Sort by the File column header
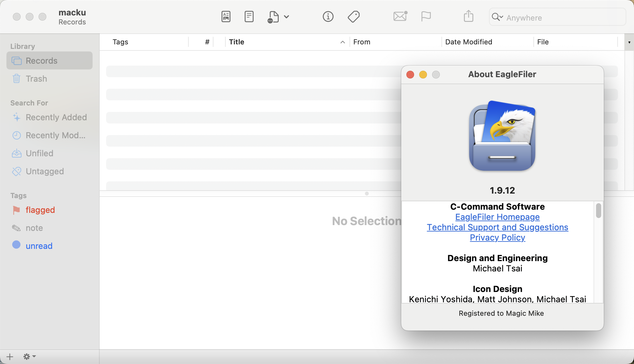 [x=575, y=42]
